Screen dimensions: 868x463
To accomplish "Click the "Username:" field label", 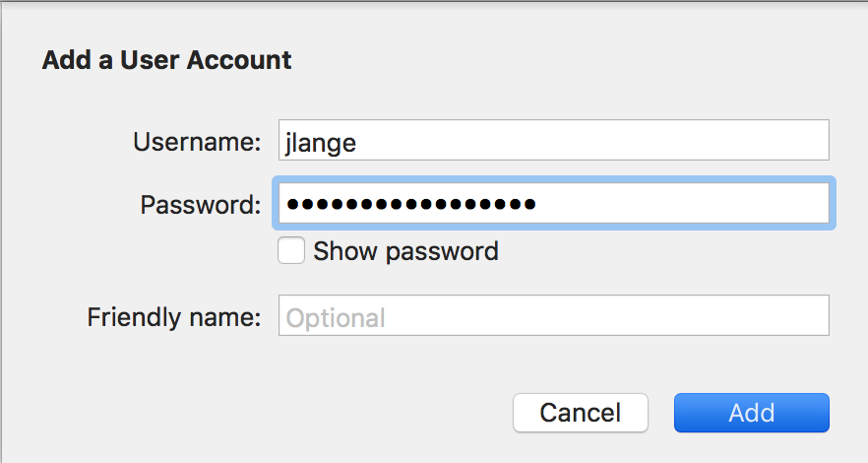I will 197,141.
